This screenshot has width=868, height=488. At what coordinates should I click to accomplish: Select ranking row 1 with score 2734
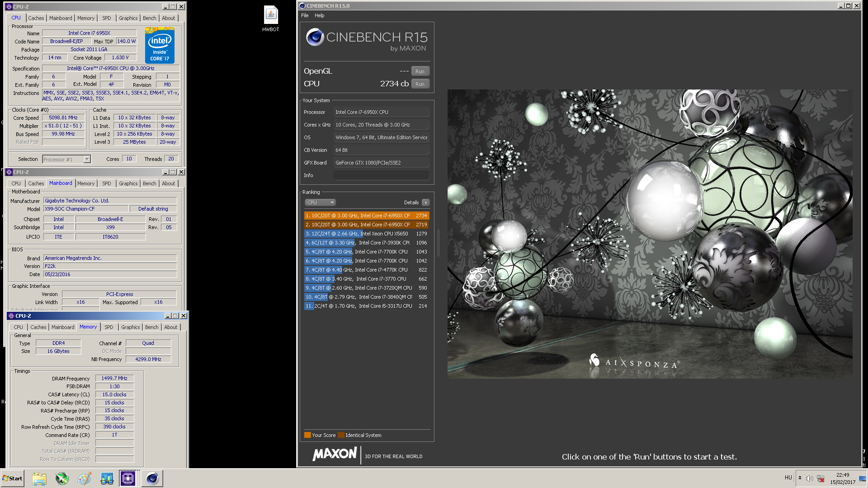tap(367, 216)
